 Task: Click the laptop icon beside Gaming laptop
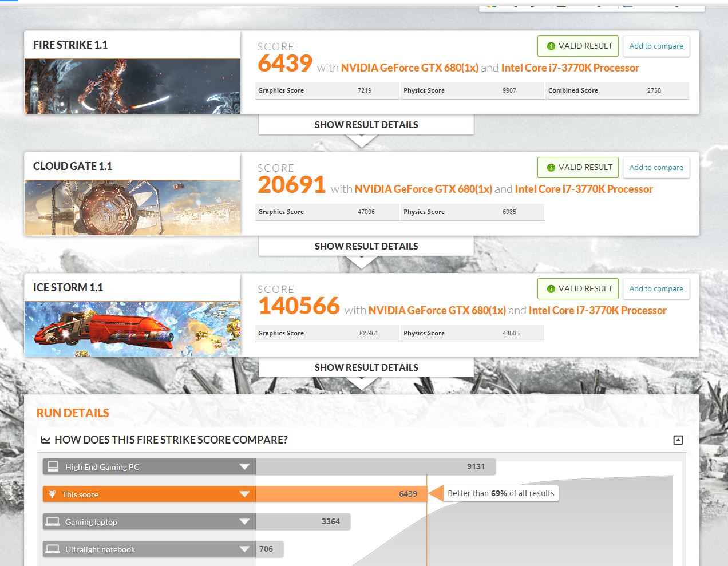click(x=53, y=521)
